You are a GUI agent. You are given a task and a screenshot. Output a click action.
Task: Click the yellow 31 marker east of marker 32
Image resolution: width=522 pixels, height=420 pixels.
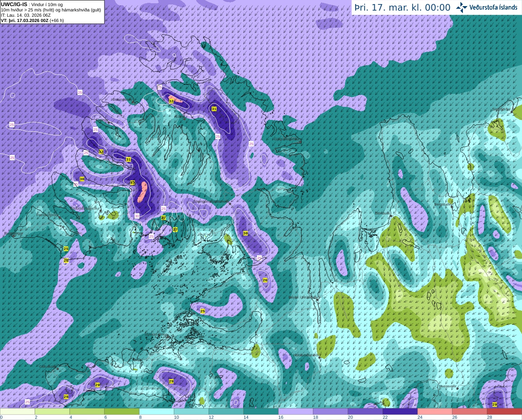[214, 109]
